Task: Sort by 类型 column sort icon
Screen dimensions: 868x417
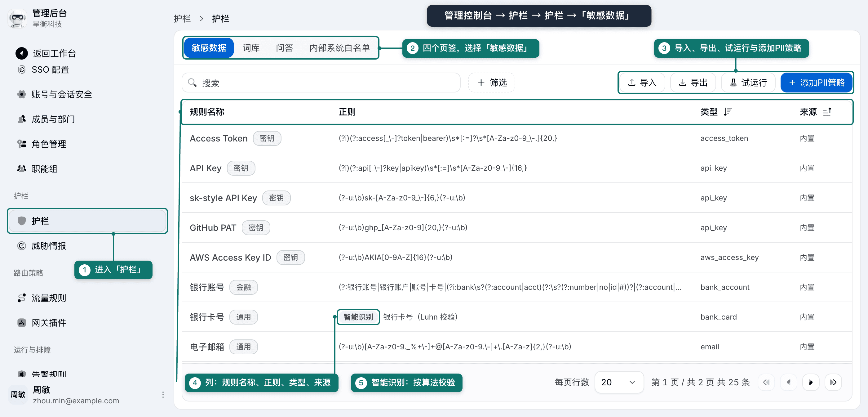Action: 727,112
